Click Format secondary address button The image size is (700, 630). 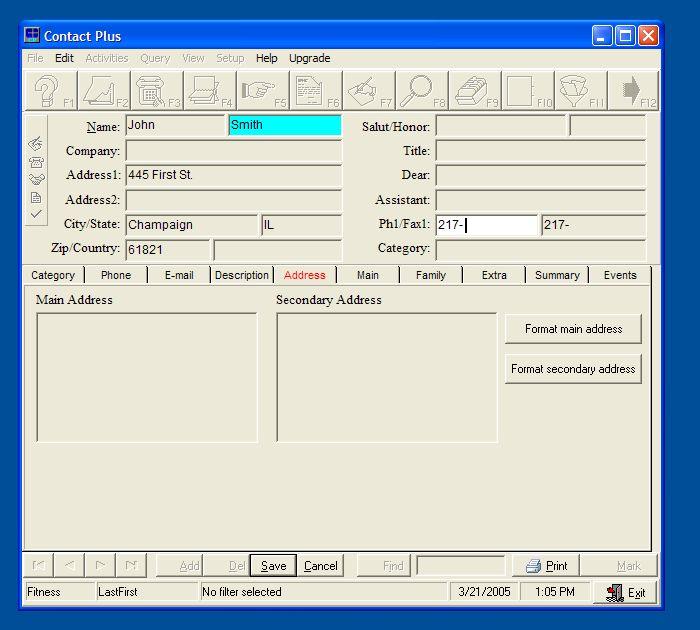(x=573, y=369)
